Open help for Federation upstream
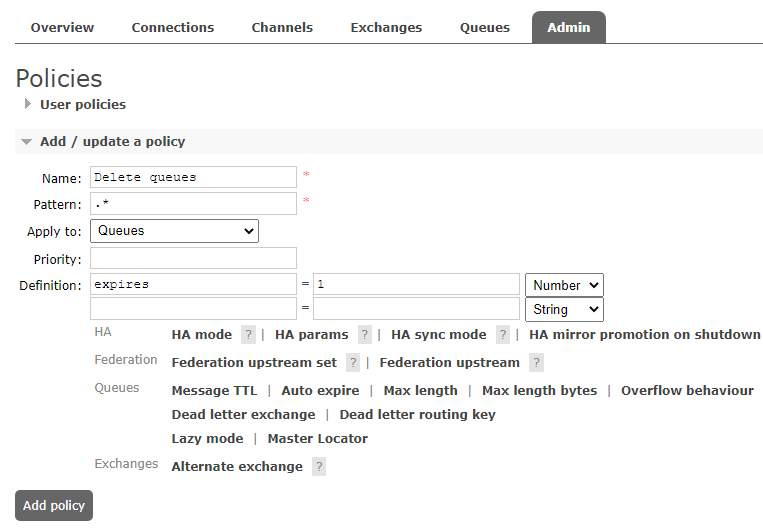 pos(536,363)
